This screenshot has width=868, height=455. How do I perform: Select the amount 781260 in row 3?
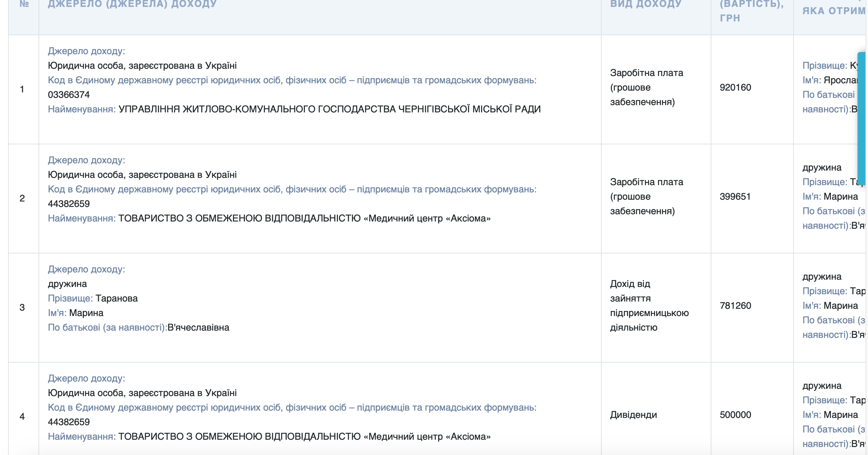tap(735, 306)
